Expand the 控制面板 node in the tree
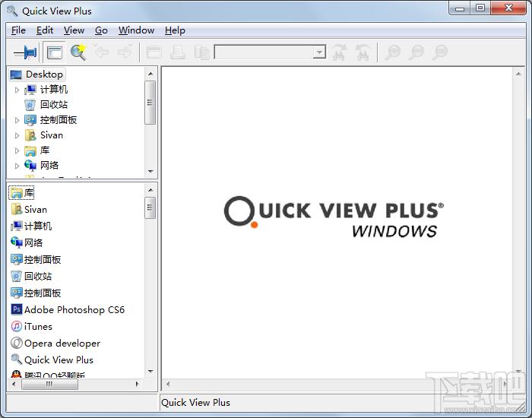This screenshot has width=532, height=418. coord(17,120)
